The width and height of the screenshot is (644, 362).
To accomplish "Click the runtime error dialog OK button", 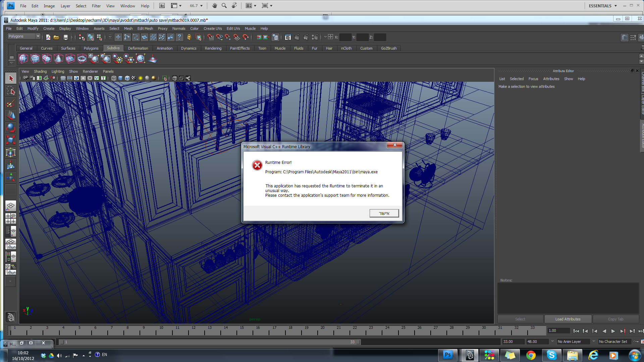I will coord(384,213).
